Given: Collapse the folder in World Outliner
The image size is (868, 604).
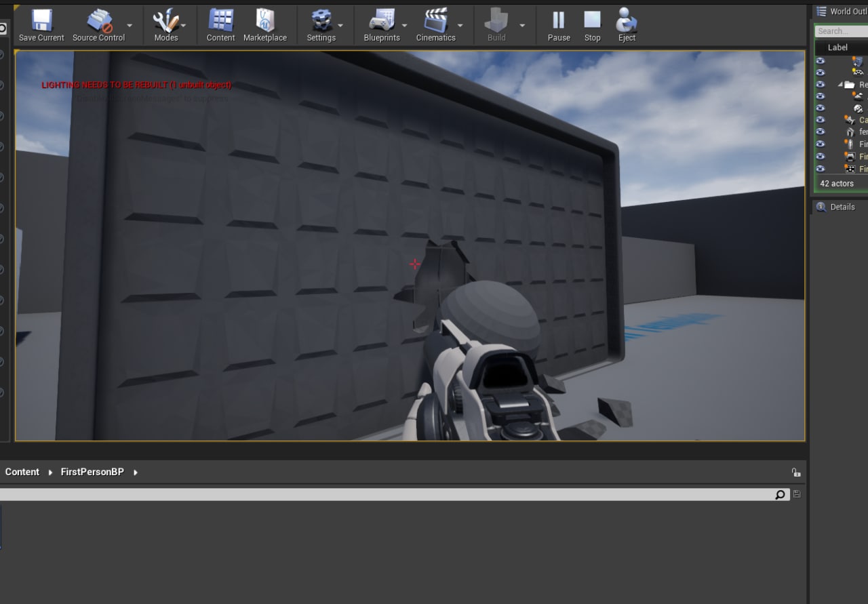Looking at the screenshot, I should [841, 85].
